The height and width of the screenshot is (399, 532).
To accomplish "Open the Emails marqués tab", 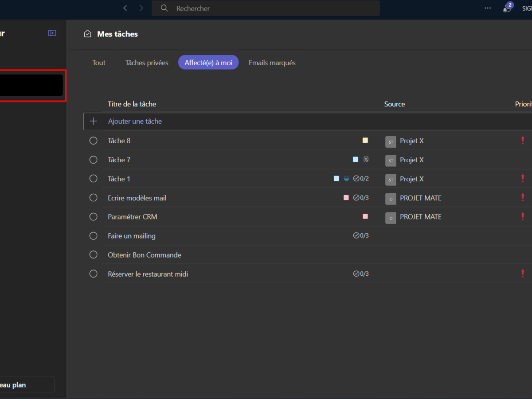I will click(x=272, y=63).
